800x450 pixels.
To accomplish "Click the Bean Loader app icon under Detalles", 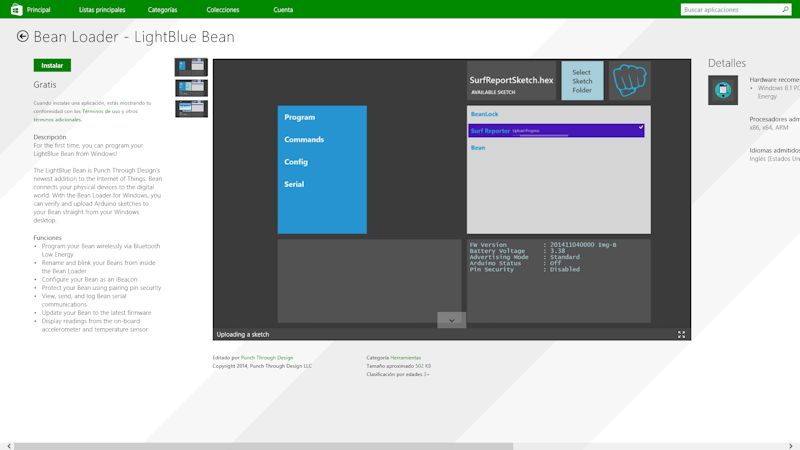I will [722, 90].
